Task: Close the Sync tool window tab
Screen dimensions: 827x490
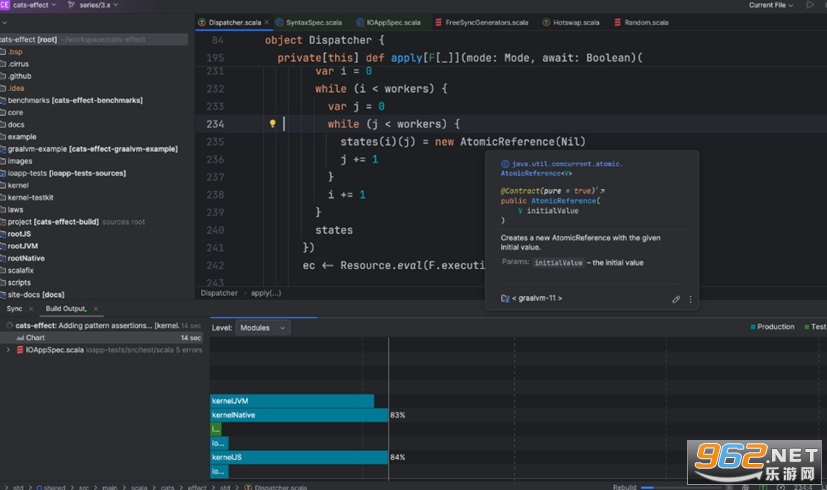Action: point(31,309)
